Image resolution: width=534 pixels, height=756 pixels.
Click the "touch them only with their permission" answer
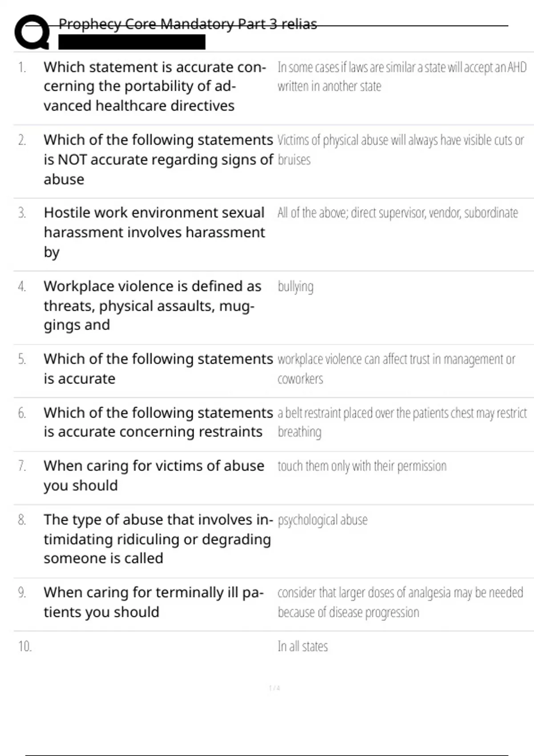click(362, 466)
